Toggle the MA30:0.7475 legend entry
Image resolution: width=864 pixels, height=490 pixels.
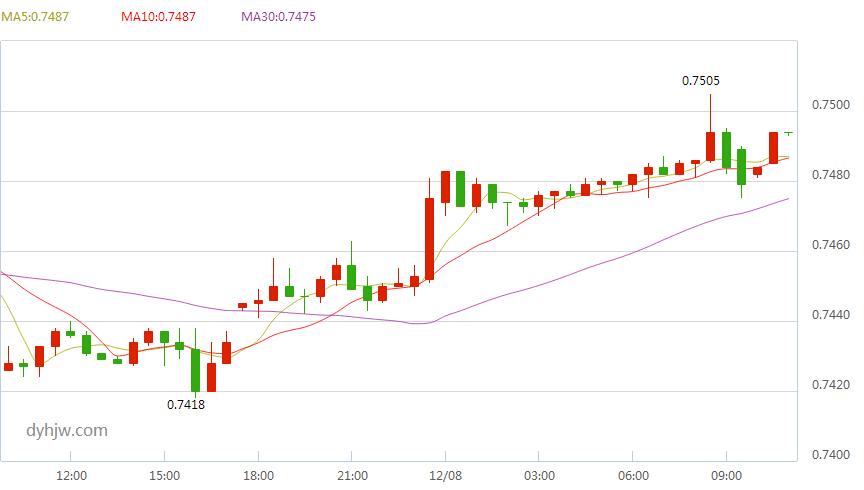point(278,17)
